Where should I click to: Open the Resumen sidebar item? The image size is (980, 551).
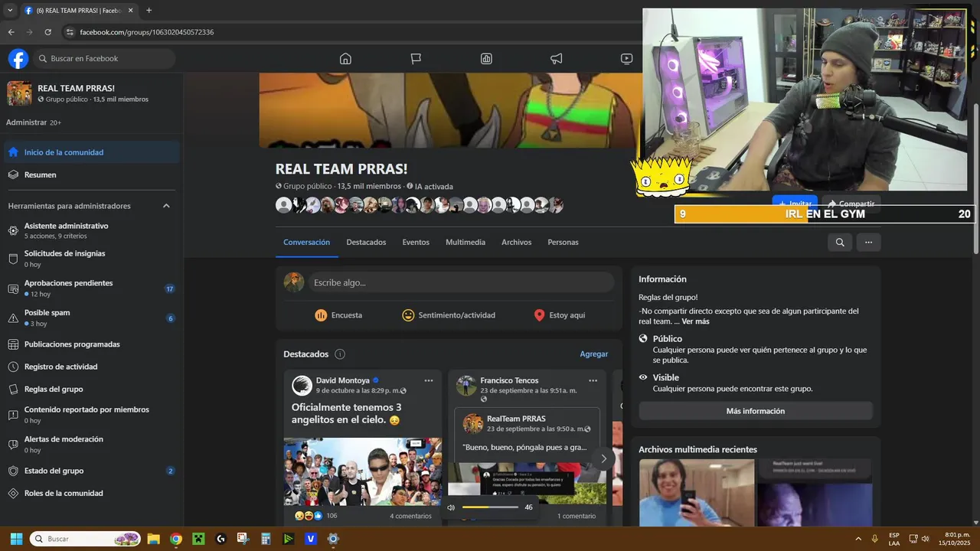90,174
